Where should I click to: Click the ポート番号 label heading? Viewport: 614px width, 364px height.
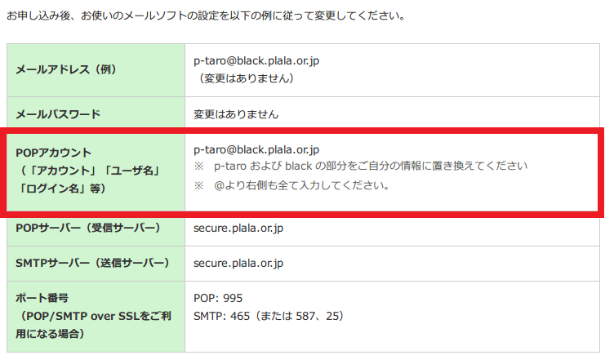47,299
